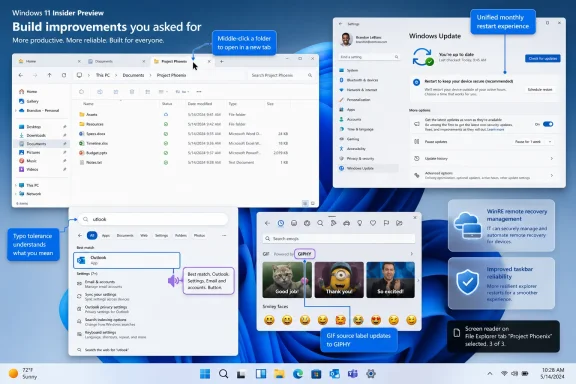
Task: Click the Schedule restart button
Action: (x=540, y=90)
